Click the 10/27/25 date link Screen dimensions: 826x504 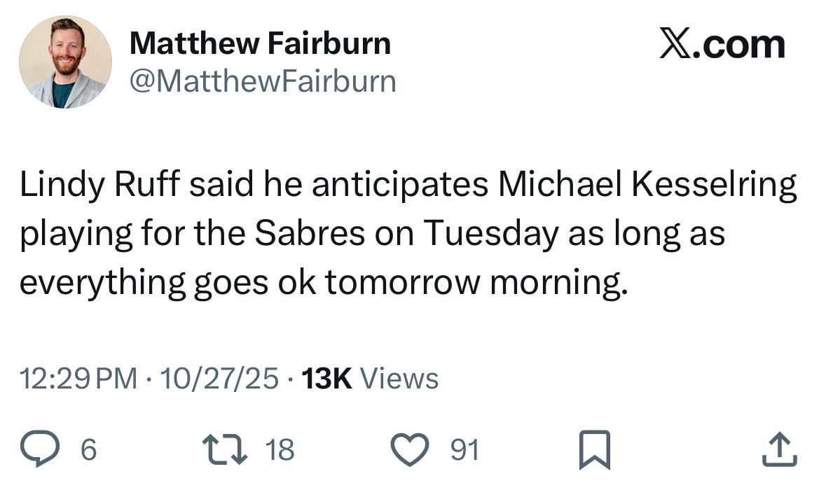[x=223, y=378]
